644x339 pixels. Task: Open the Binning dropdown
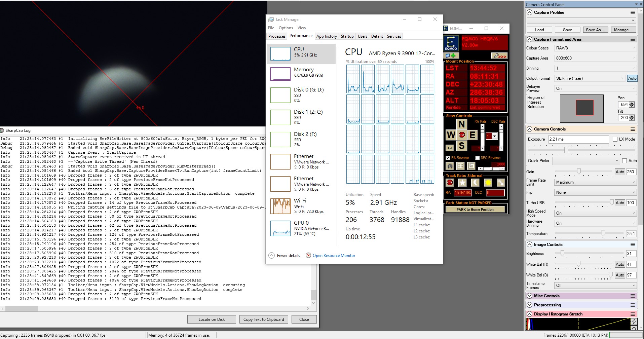coord(595,68)
